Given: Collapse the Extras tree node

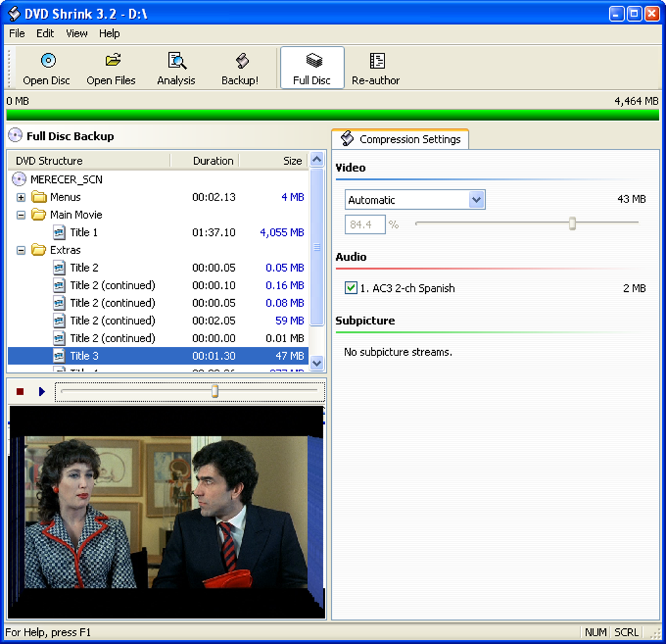Looking at the screenshot, I should pyautogui.click(x=21, y=250).
